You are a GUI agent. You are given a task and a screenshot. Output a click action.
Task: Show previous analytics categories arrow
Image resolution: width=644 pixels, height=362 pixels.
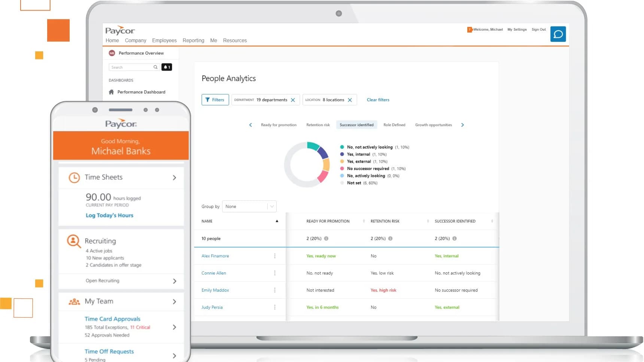pyautogui.click(x=250, y=125)
